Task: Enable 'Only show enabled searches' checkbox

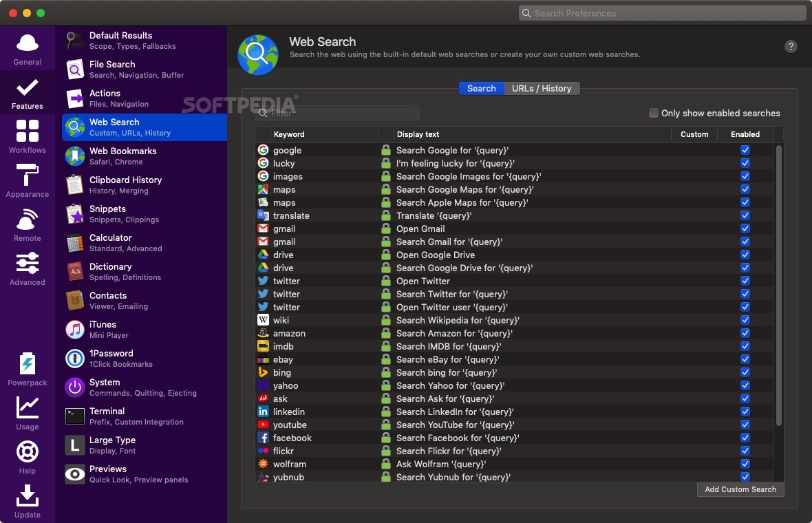Action: coord(654,113)
